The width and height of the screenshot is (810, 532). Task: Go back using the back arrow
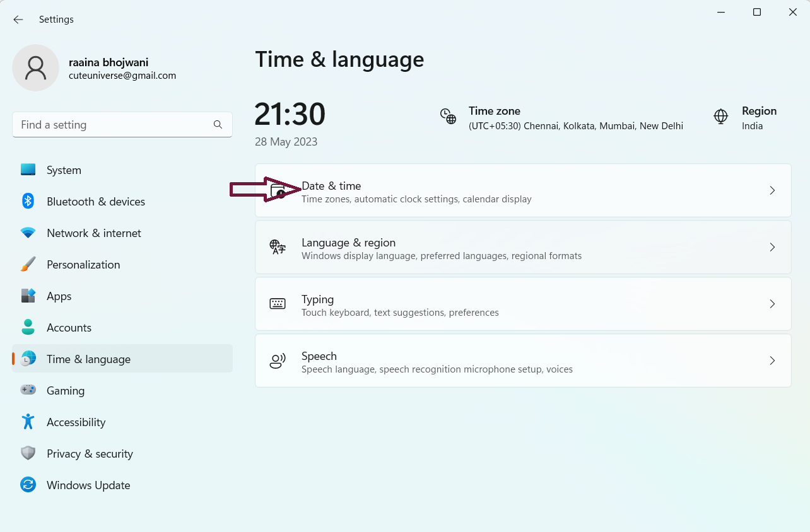pos(18,20)
